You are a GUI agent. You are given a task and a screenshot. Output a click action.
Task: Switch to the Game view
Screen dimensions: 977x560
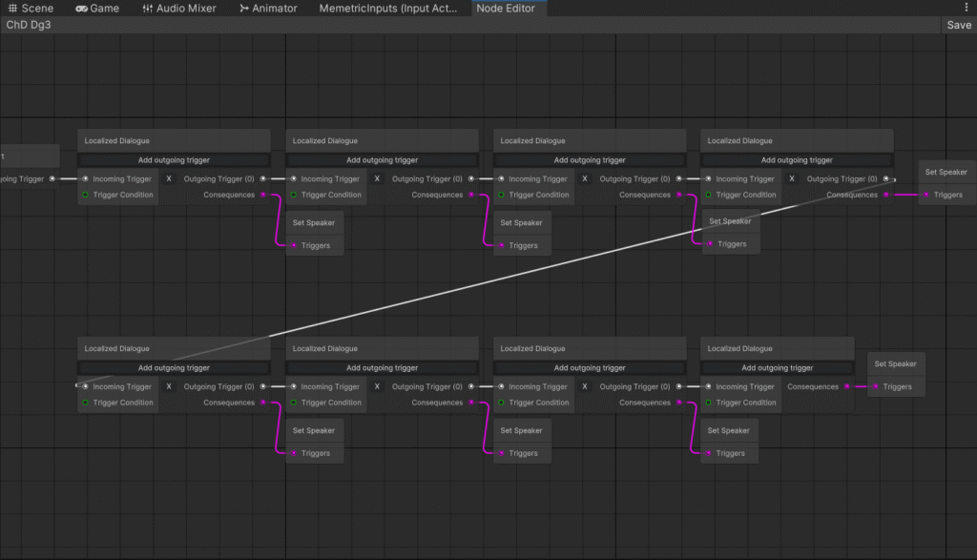(98, 8)
